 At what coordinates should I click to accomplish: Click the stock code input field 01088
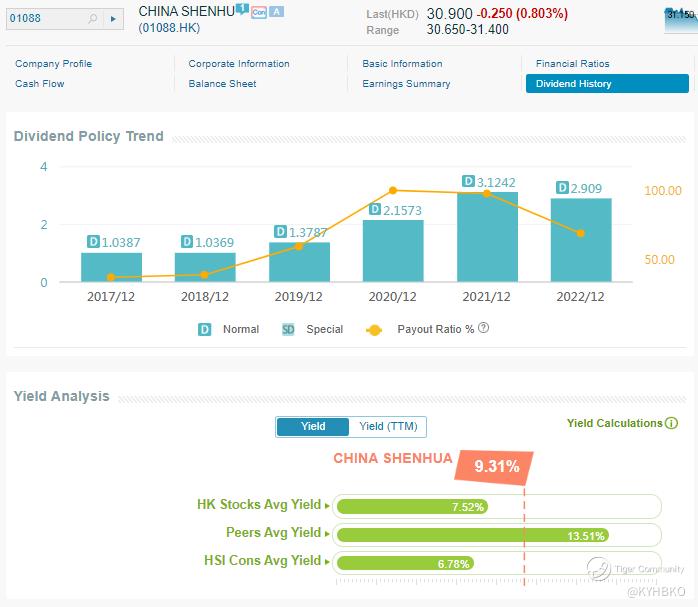[x=47, y=19]
